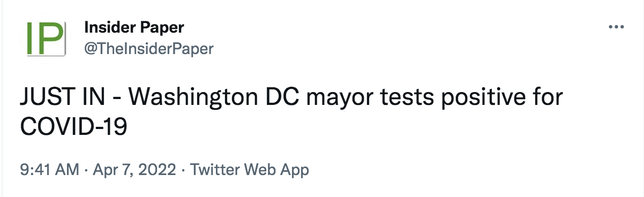
Task: Click the @TheInsiderPaper handle
Action: pyautogui.click(x=149, y=49)
